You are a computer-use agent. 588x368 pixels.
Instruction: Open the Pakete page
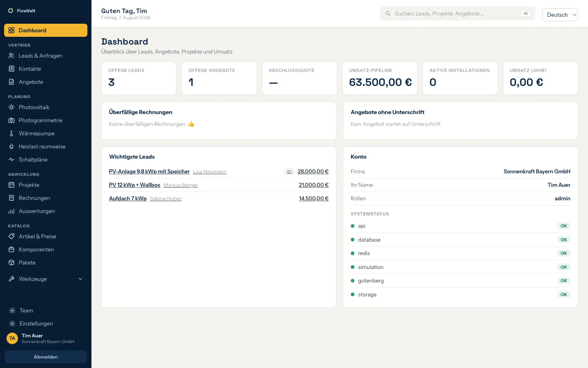46,263
